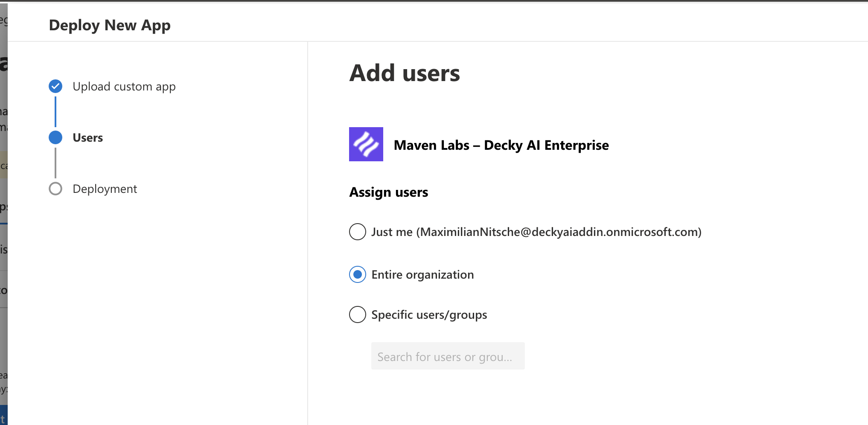868x425 pixels.
Task: Click the Users step indicator circle
Action: pos(55,137)
